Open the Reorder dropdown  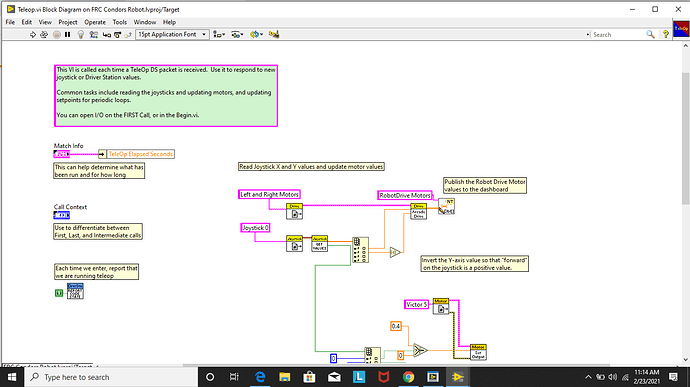coord(256,34)
